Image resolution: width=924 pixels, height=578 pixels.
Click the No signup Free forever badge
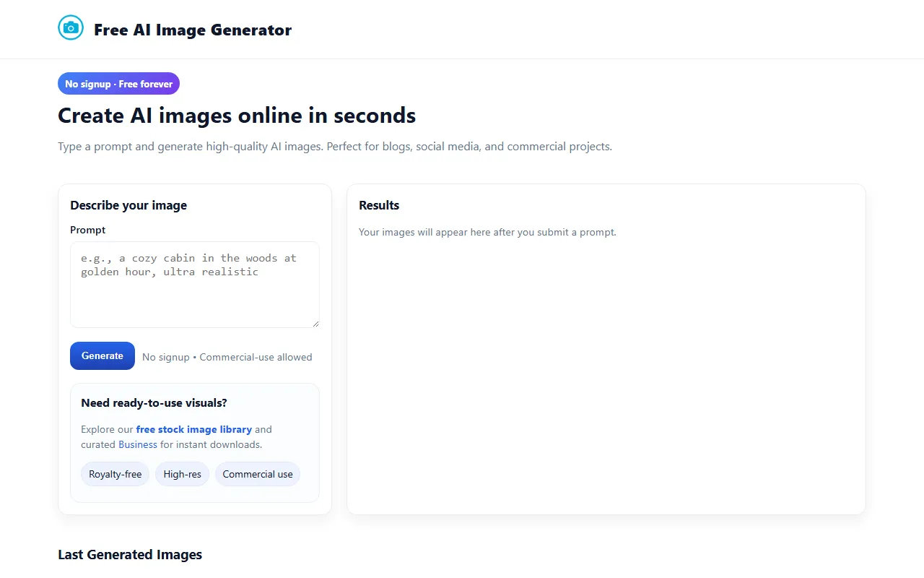(x=118, y=84)
